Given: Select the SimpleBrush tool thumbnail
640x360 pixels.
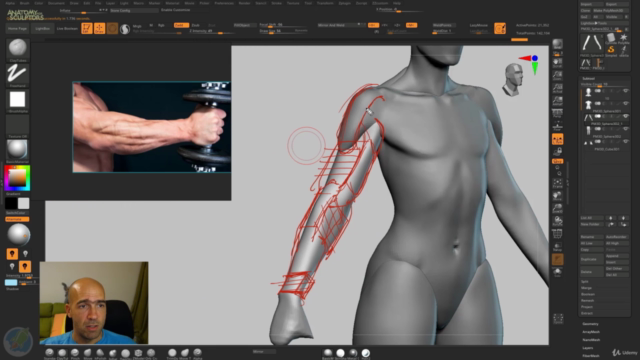Looking at the screenshot, I should click(x=611, y=51).
